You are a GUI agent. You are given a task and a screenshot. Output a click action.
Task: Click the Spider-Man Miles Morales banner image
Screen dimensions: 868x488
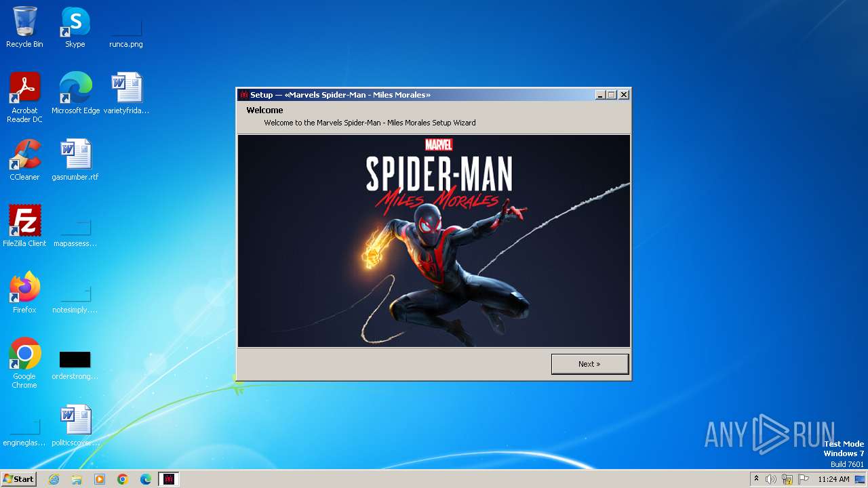[x=434, y=241]
